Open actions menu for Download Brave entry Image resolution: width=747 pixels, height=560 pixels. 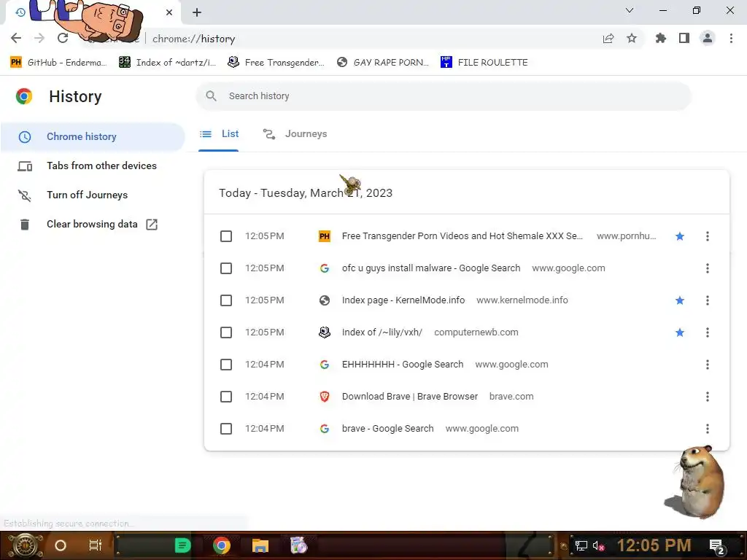[x=708, y=397]
